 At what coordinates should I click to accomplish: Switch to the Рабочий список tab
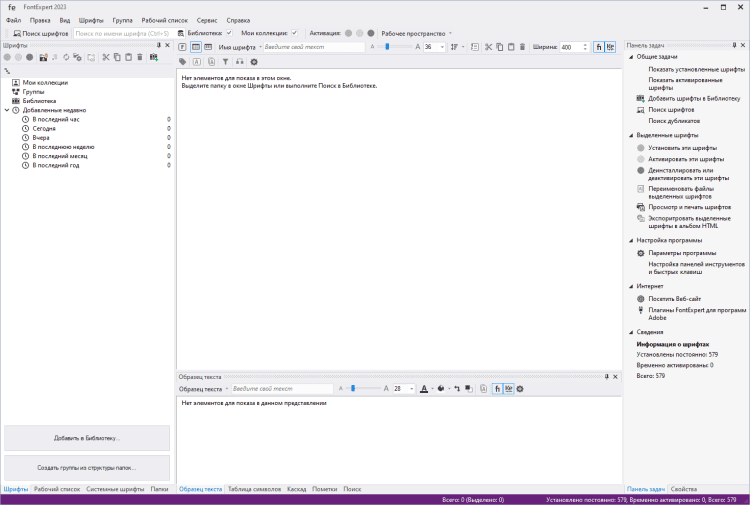tap(57, 489)
